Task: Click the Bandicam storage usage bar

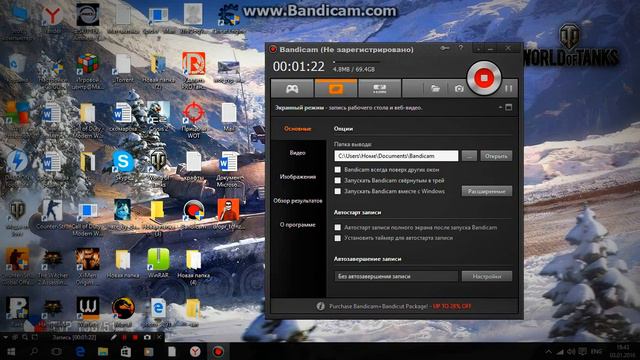Action: 356,62
